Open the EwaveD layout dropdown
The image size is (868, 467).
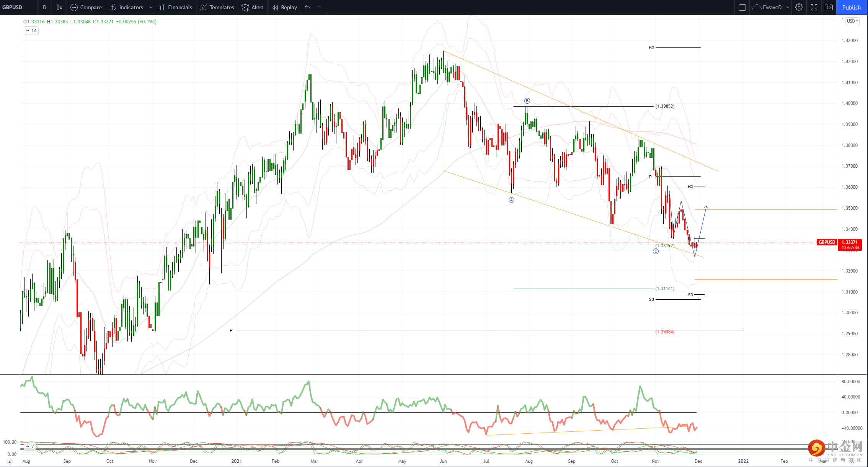pos(787,7)
